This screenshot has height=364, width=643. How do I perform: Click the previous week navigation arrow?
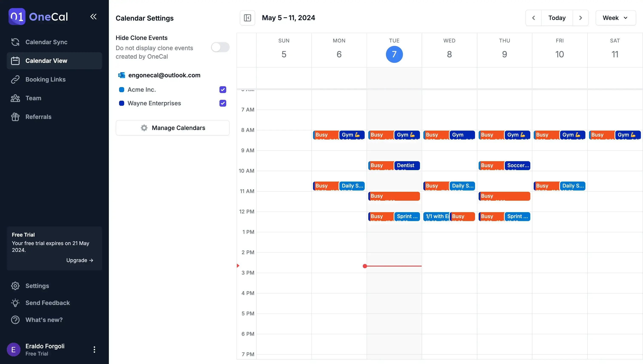(x=533, y=18)
